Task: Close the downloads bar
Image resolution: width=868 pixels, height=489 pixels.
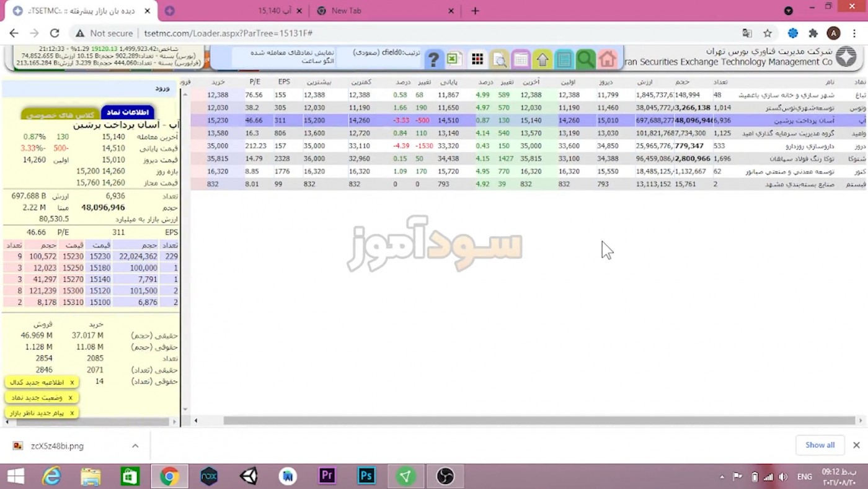Action: [856, 445]
